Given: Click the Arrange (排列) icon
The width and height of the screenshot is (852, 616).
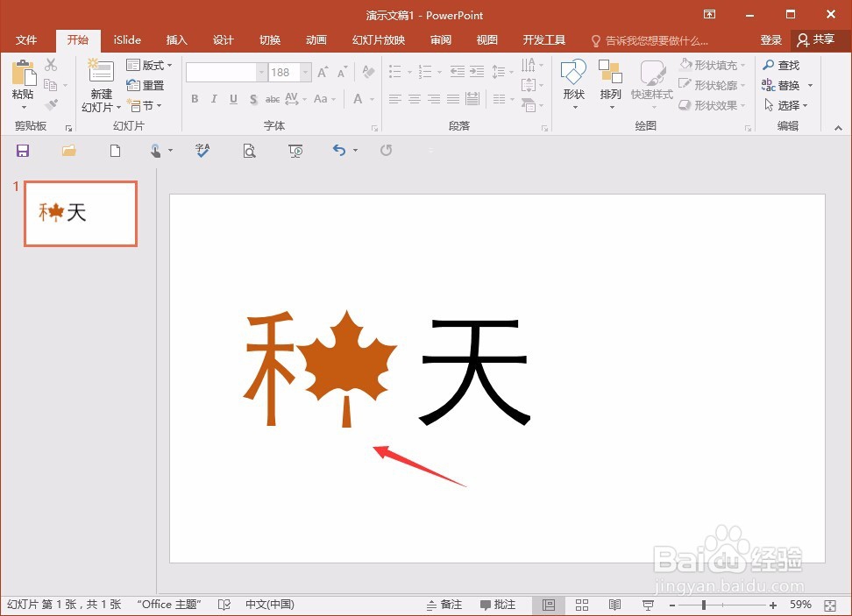Looking at the screenshot, I should point(610,83).
